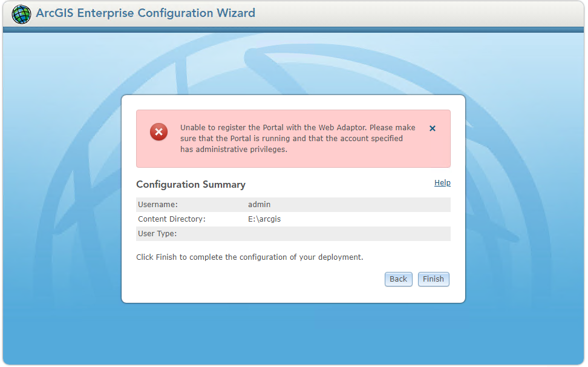Dismiss the Web Adaptor error message

point(433,128)
